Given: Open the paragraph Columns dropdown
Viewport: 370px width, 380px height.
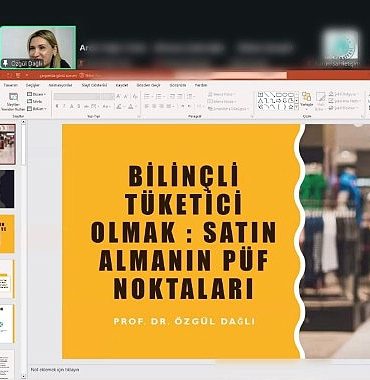Looking at the screenshot, I should click(201, 106).
